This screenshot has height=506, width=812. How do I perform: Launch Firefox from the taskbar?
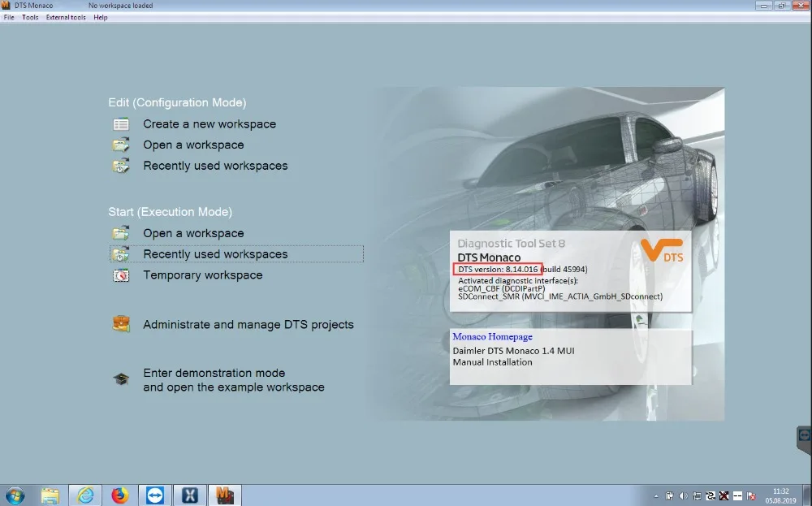tap(120, 495)
